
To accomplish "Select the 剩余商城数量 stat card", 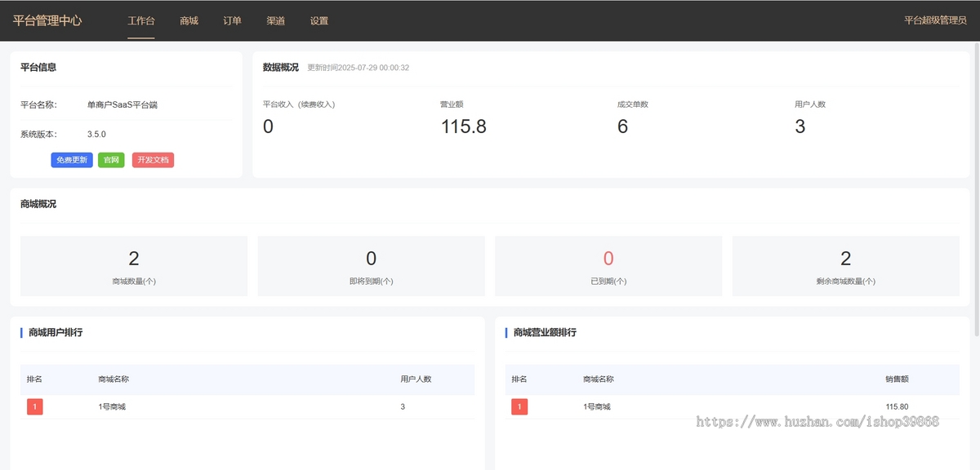I will click(845, 265).
